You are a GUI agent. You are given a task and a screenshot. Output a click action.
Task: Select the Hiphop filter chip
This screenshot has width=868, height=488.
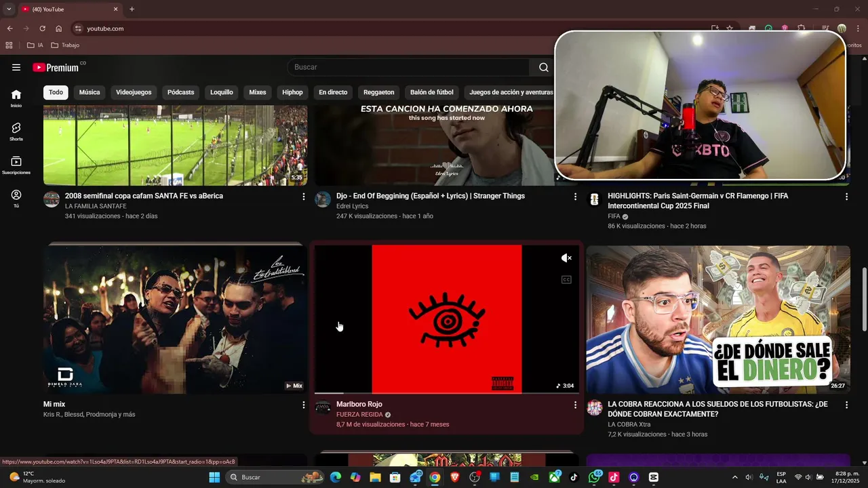coord(292,92)
